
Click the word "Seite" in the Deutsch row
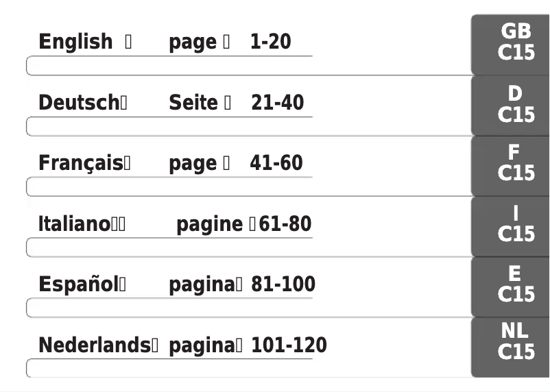193,103
